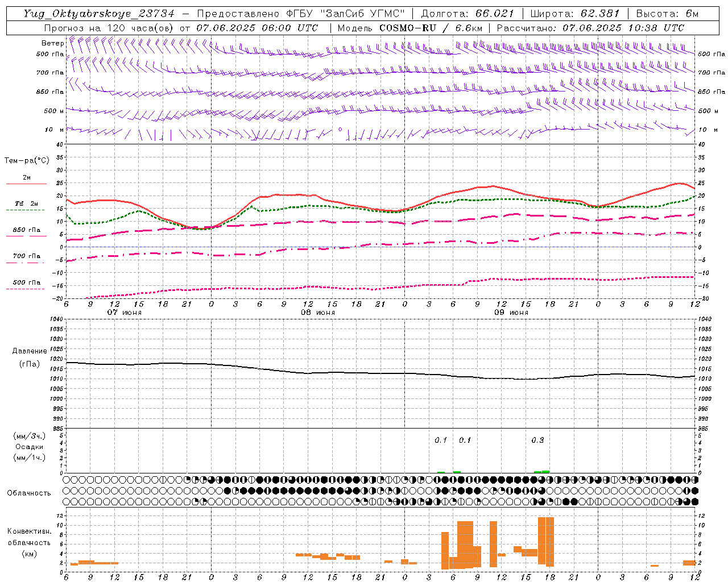Screen dimensions: 728x582
Task: Click the date label '08 июня'
Action: point(318,312)
